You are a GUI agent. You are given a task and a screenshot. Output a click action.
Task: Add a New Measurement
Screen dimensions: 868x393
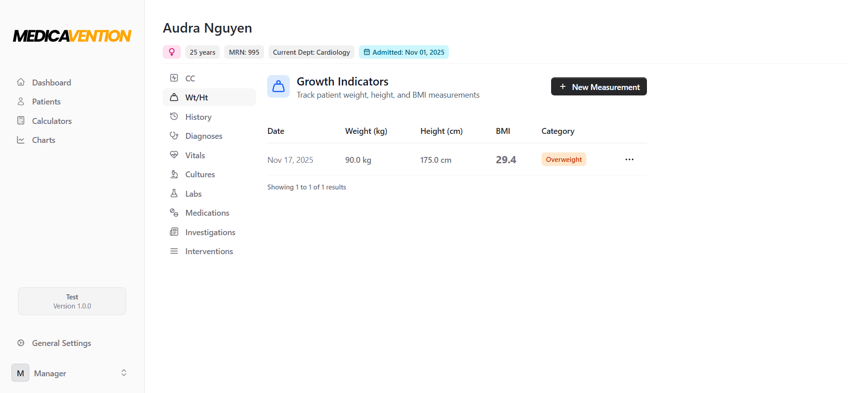(599, 86)
